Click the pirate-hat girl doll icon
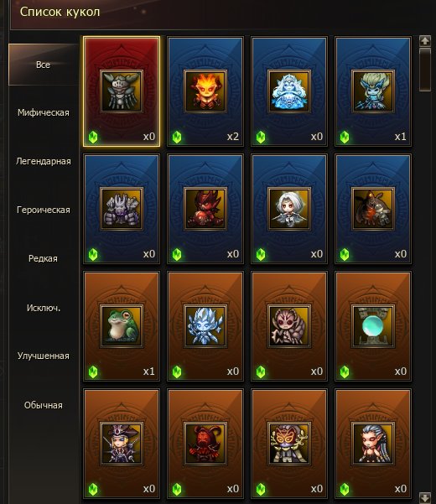Viewport: 436px width, 504px height. tap(122, 444)
